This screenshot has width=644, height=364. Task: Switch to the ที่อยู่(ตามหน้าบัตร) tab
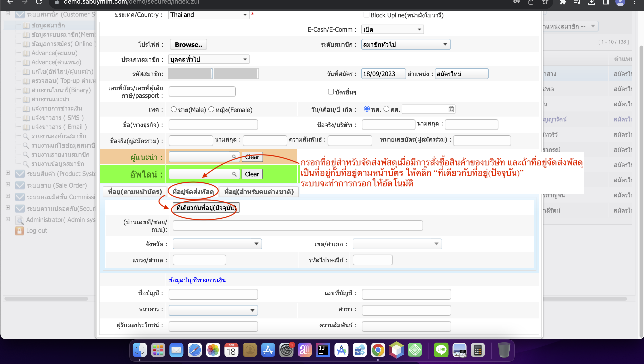[135, 192]
